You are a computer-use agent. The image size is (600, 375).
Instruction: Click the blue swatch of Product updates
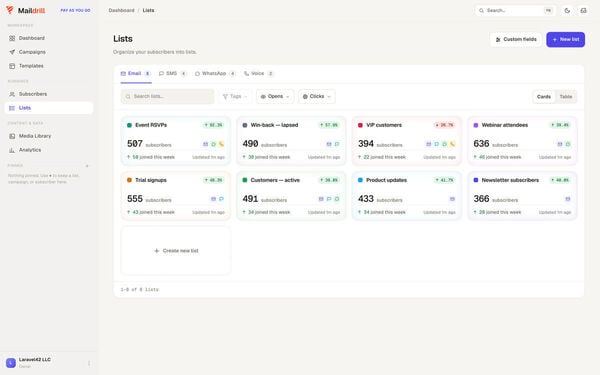tap(360, 180)
